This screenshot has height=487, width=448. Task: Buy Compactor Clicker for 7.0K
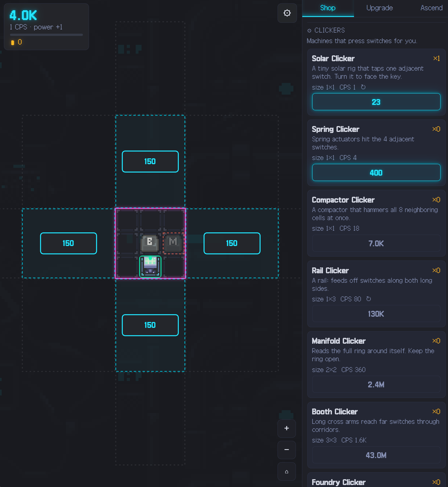pyautogui.click(x=376, y=243)
